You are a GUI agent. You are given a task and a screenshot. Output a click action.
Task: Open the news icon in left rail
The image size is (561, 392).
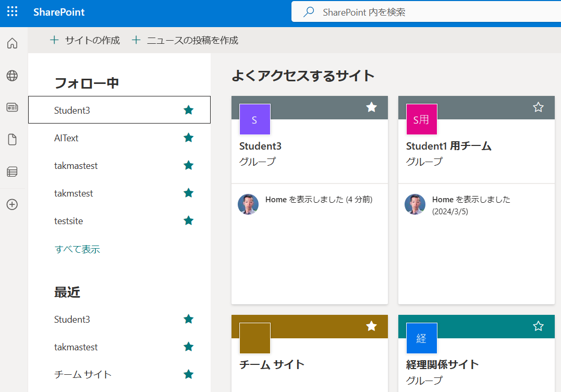[12, 107]
